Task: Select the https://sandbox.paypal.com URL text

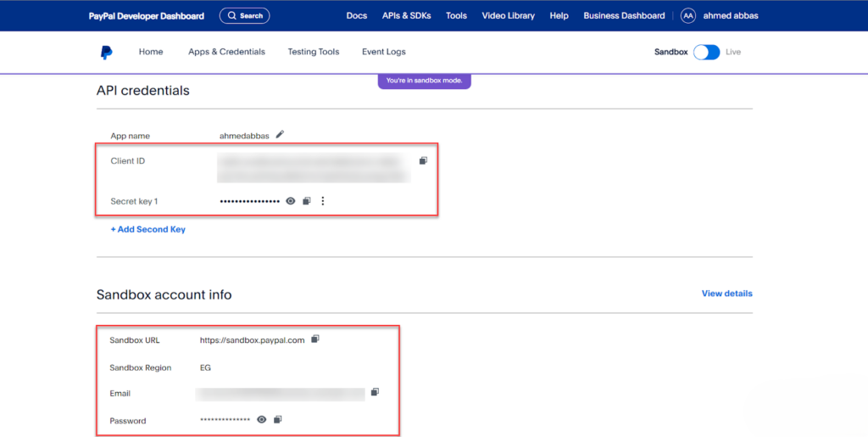Action: (x=252, y=340)
